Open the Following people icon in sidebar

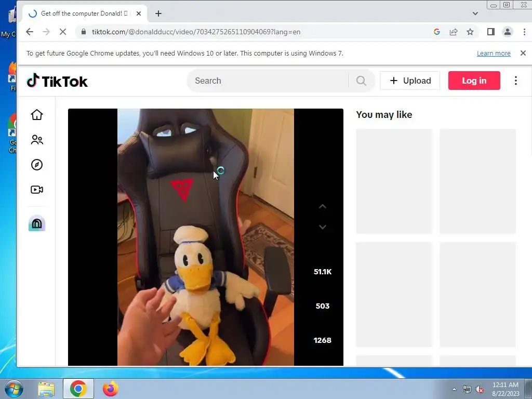pyautogui.click(x=37, y=140)
